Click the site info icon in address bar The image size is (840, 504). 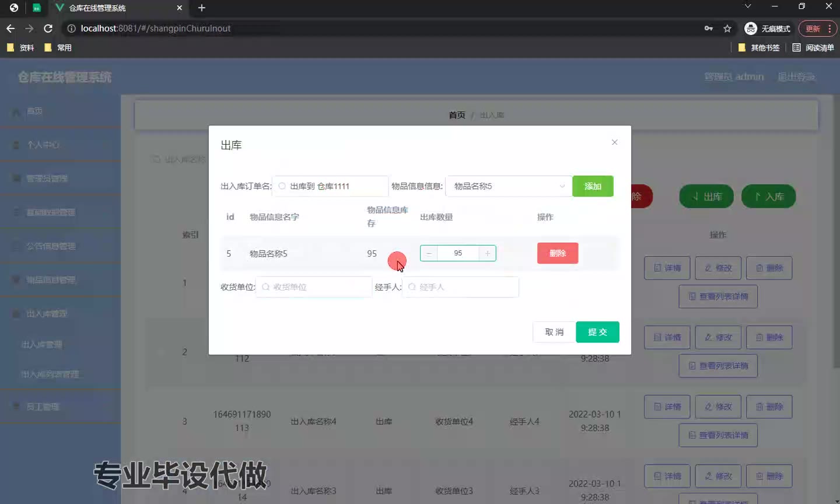click(71, 28)
